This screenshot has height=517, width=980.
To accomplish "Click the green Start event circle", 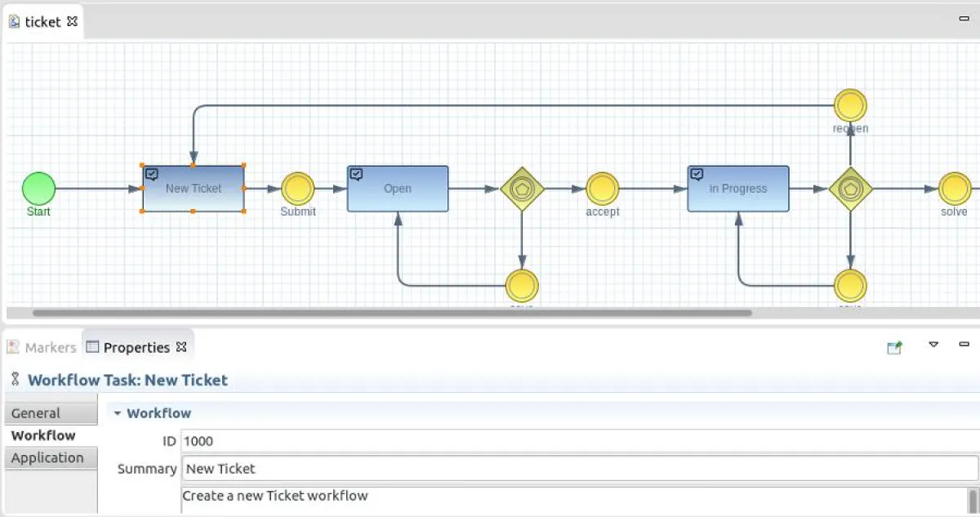I will [38, 189].
